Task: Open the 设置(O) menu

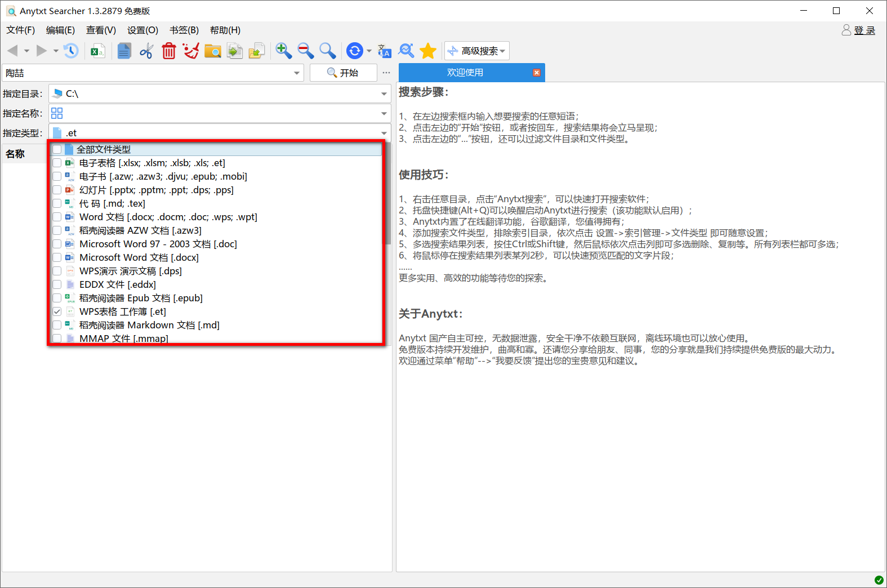Action: click(x=142, y=30)
